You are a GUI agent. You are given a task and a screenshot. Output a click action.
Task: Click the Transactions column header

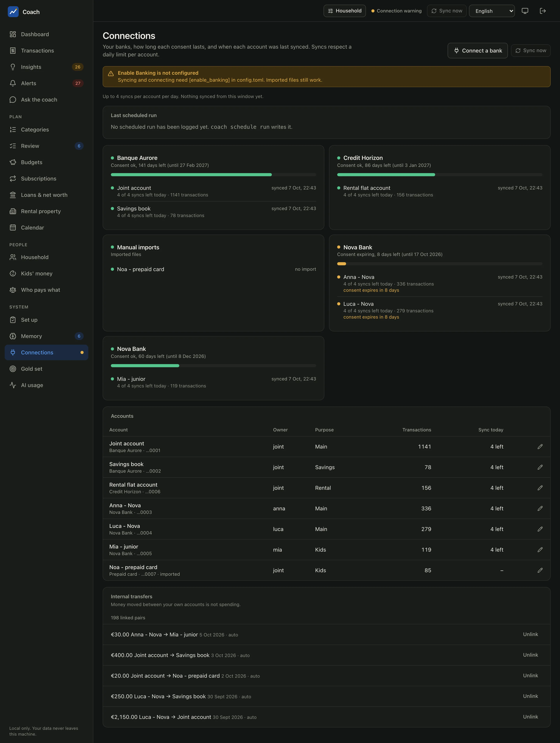pyautogui.click(x=417, y=430)
